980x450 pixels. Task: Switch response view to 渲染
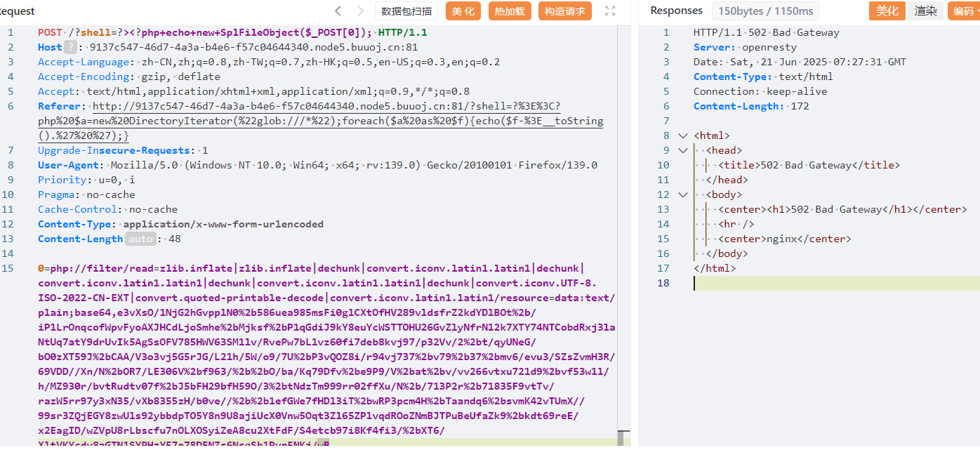(x=925, y=11)
